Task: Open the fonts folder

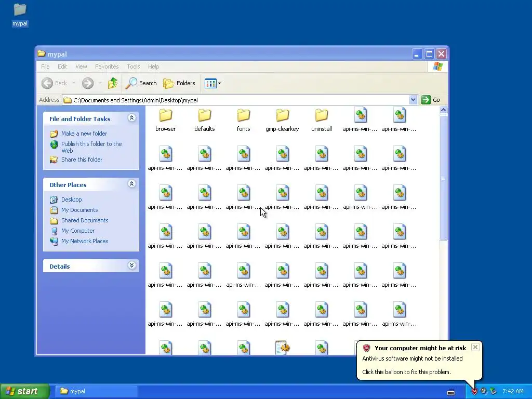Action: click(x=244, y=120)
